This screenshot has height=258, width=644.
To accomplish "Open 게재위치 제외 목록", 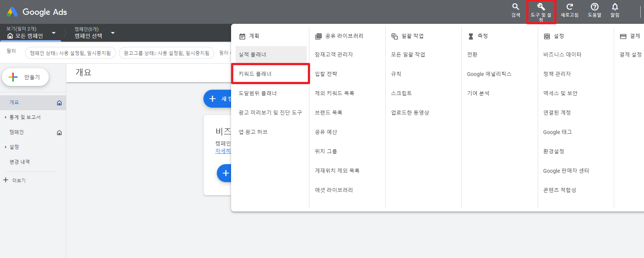I will 337,171.
